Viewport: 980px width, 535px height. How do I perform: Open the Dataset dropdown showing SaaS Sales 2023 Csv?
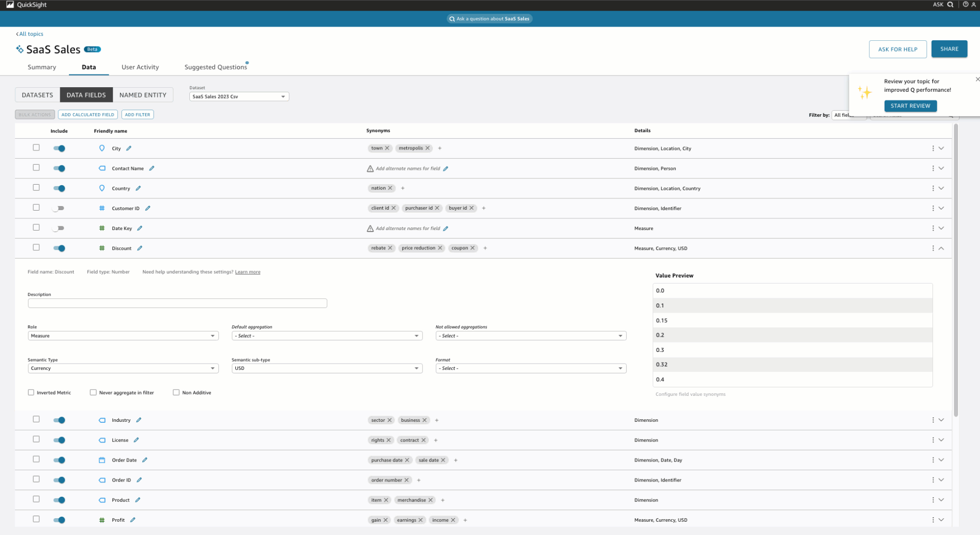pyautogui.click(x=238, y=96)
